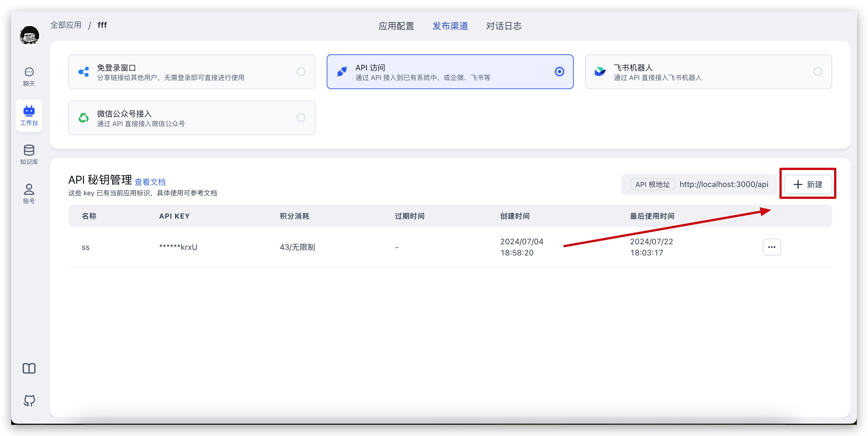Open the 查看文档 link
This screenshot has height=436, width=868.
coord(150,182)
